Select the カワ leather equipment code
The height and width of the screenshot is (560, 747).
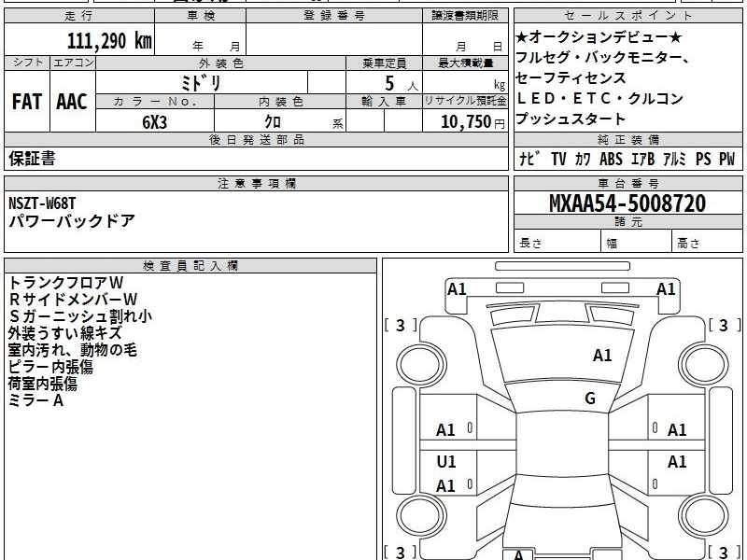(x=582, y=159)
